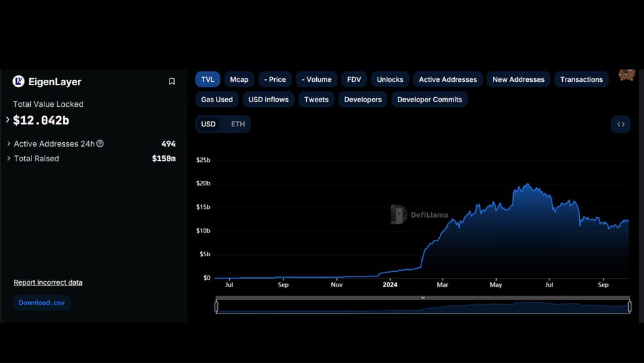Open the Report incorrect data link

click(x=48, y=282)
